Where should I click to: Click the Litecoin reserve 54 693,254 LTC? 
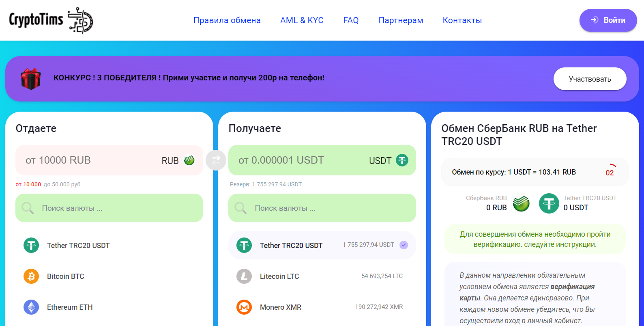pyautogui.click(x=382, y=276)
